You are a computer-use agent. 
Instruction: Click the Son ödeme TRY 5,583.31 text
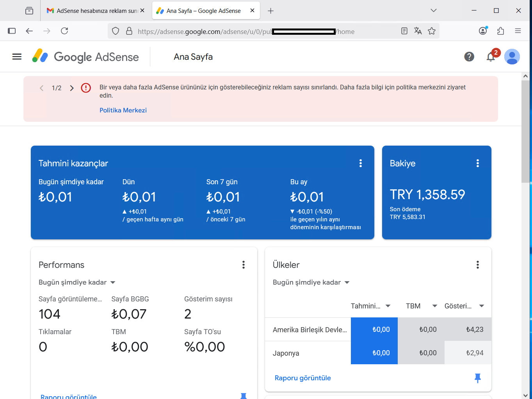coord(407,213)
